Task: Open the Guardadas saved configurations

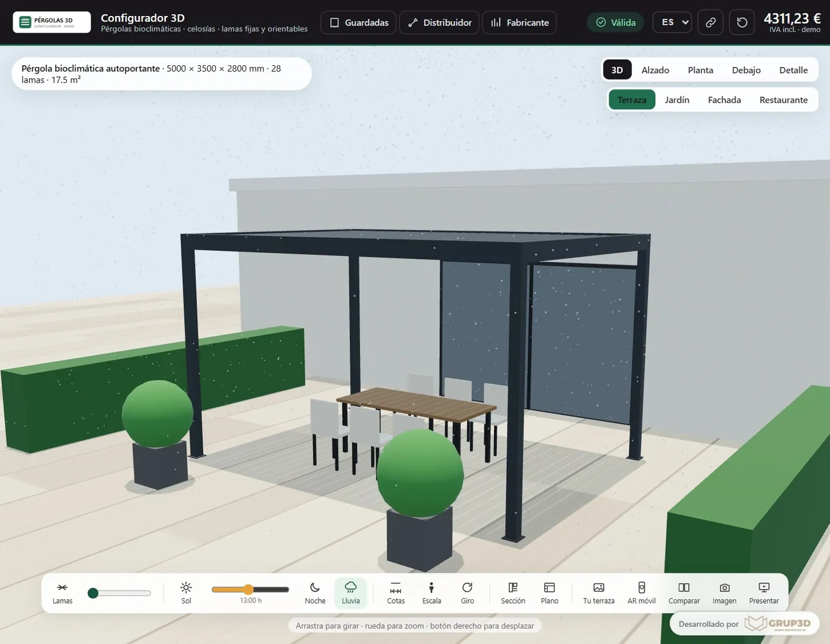Action: pyautogui.click(x=359, y=23)
